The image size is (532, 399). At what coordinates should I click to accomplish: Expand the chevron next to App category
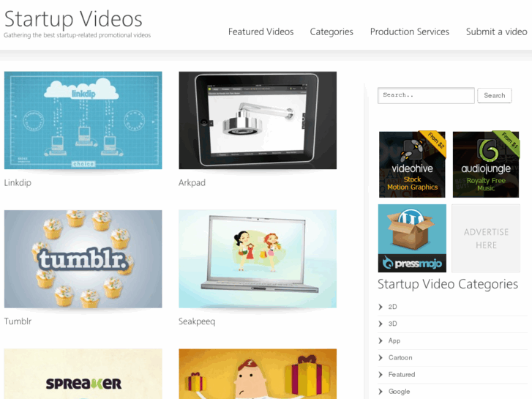point(381,340)
